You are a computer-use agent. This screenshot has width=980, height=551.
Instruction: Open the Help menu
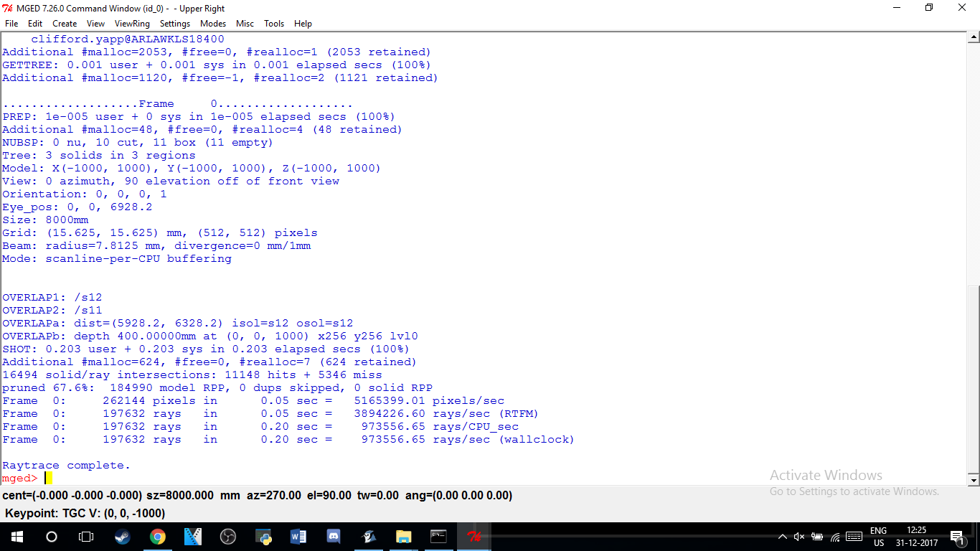(303, 24)
